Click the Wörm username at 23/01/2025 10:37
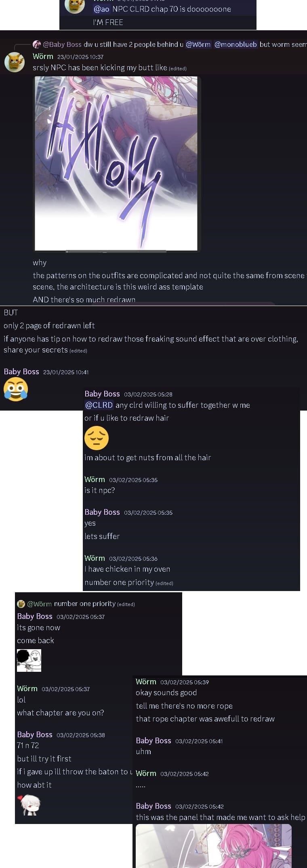This screenshot has width=307, height=868. point(43,57)
